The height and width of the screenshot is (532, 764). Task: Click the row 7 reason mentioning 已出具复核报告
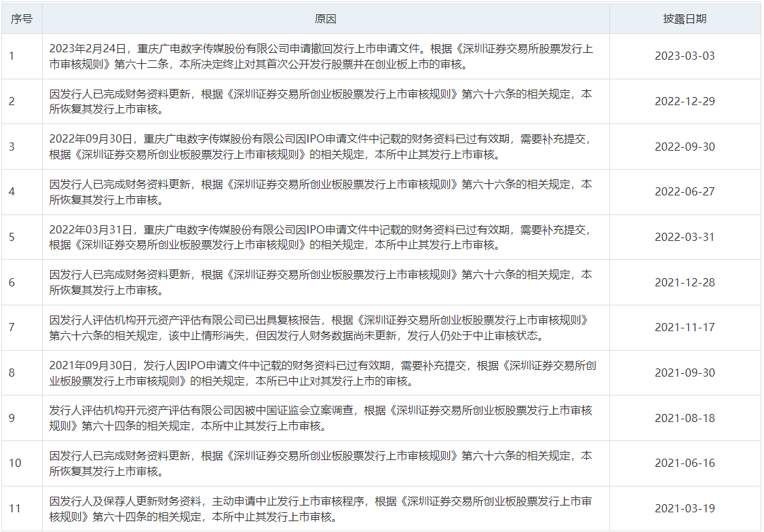click(x=319, y=328)
